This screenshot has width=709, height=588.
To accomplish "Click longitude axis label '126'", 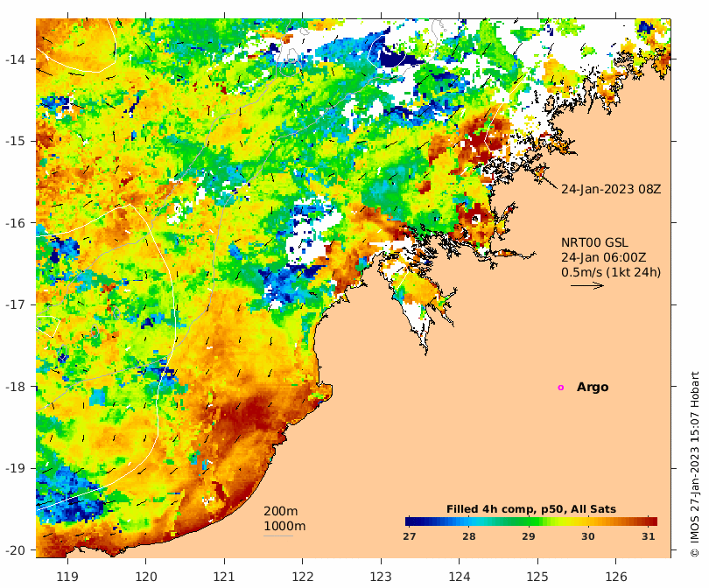I will pos(616,577).
